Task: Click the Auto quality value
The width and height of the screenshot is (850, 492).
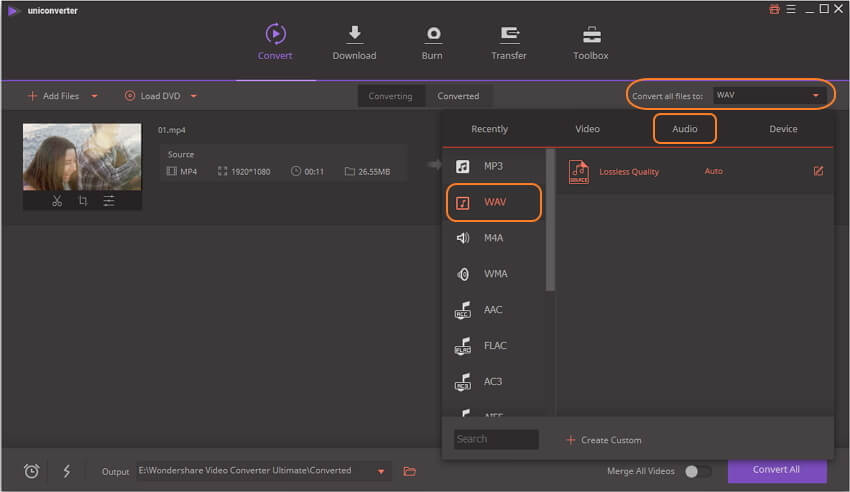Action: pos(713,171)
